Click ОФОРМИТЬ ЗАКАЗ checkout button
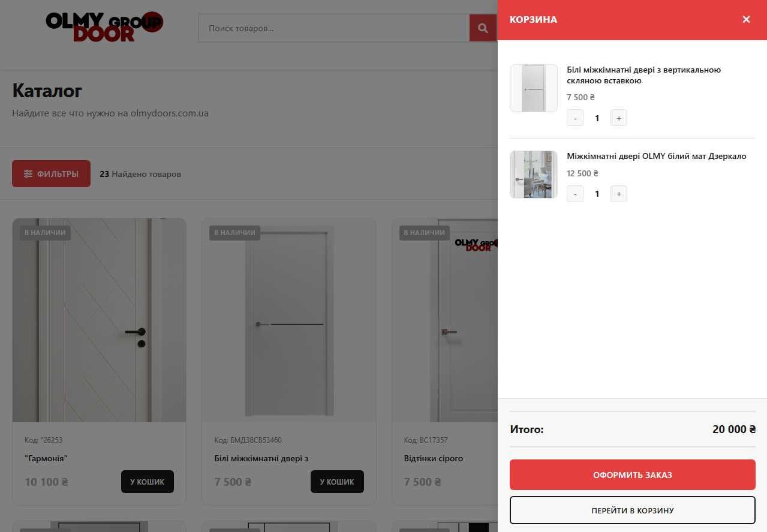This screenshot has height=532, width=767. [633, 475]
